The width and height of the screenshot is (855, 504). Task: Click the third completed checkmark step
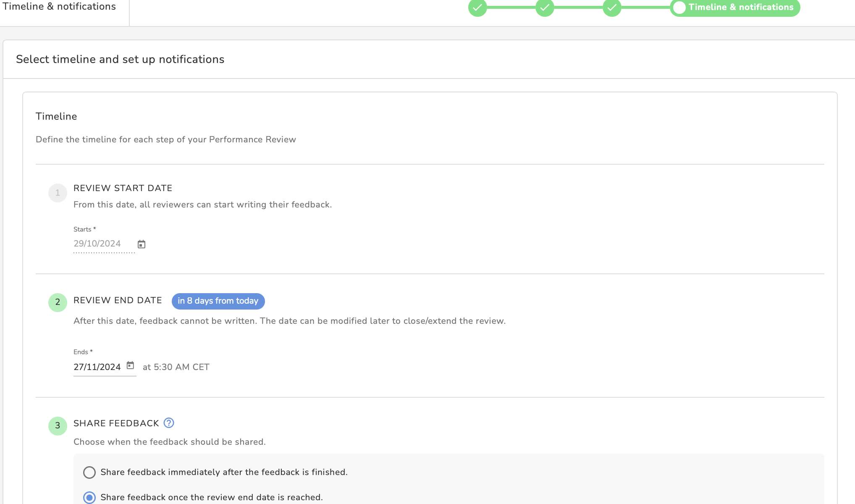[x=612, y=8]
